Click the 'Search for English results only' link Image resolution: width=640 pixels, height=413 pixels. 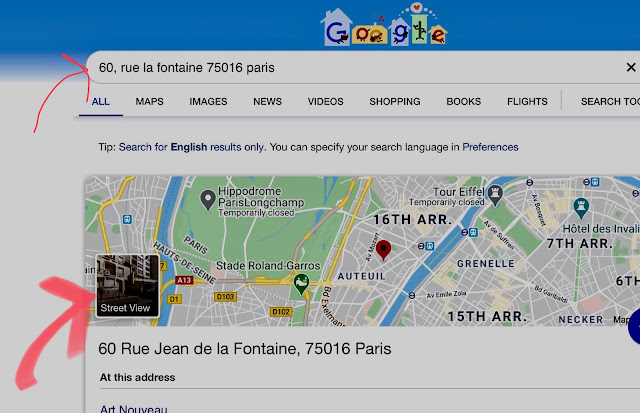pos(191,147)
